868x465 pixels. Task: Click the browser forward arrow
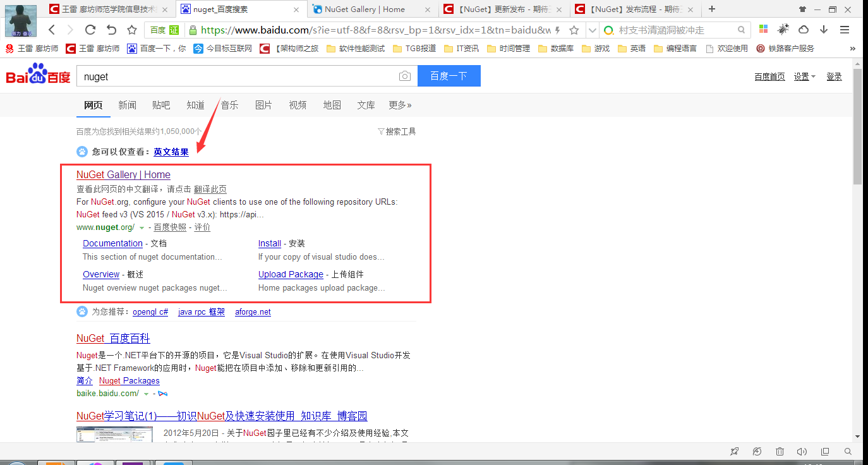tap(69, 30)
